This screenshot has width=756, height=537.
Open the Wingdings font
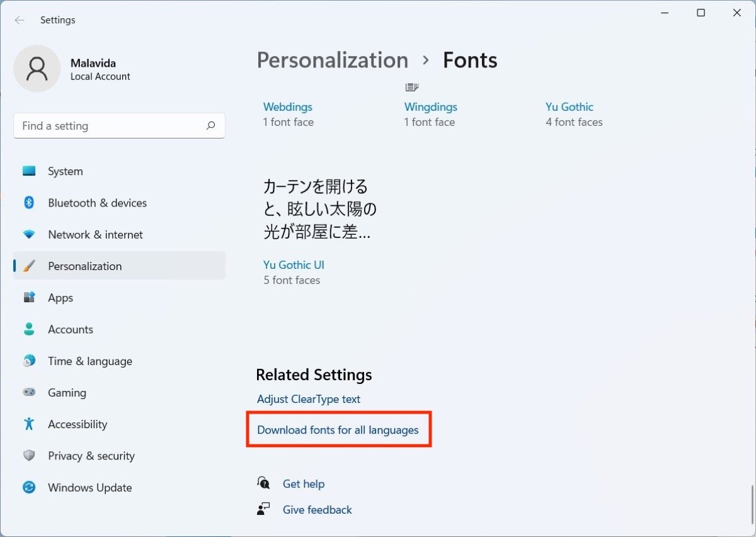pos(431,107)
